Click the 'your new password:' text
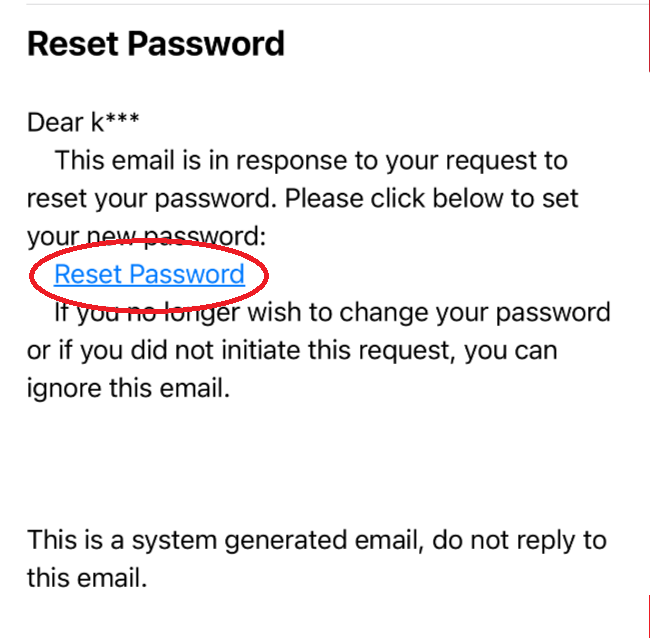The height and width of the screenshot is (638, 650). pos(146,237)
